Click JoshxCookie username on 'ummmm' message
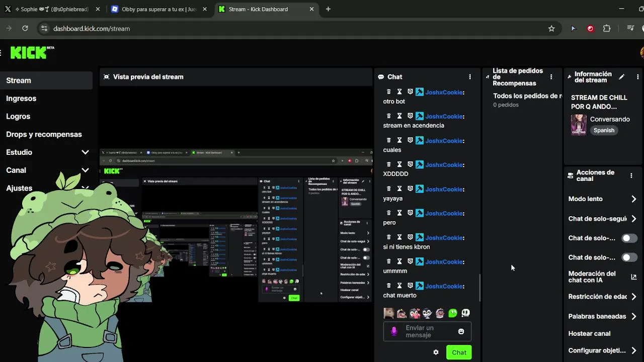644x362 pixels. (x=445, y=261)
